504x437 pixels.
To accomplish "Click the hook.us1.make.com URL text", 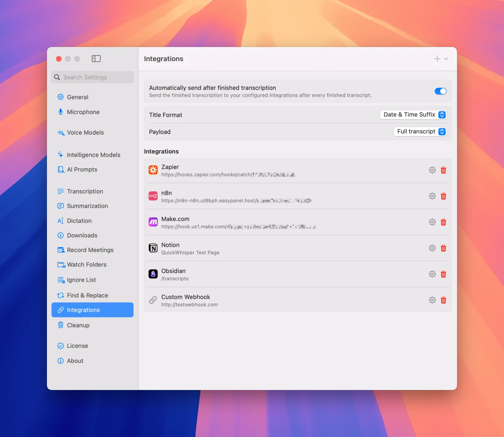I will (x=238, y=227).
